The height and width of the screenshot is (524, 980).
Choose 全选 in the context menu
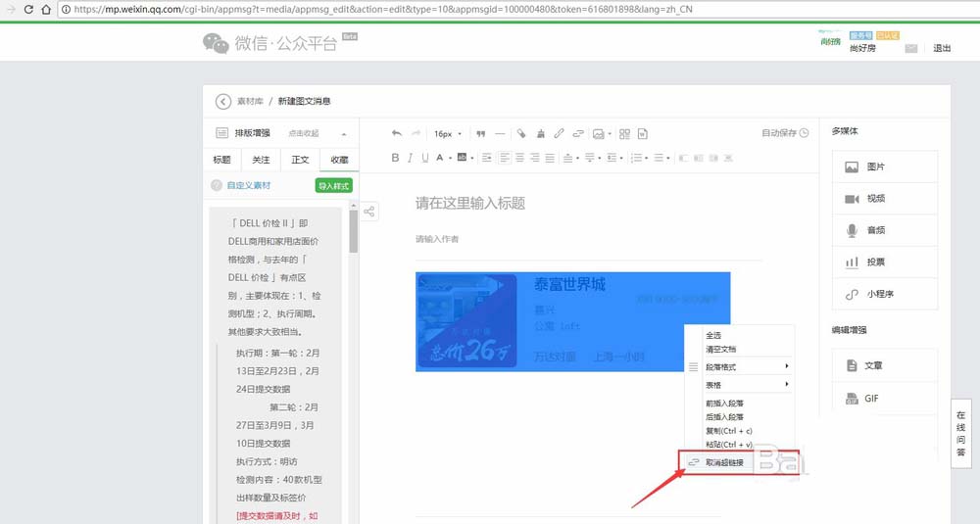point(713,335)
